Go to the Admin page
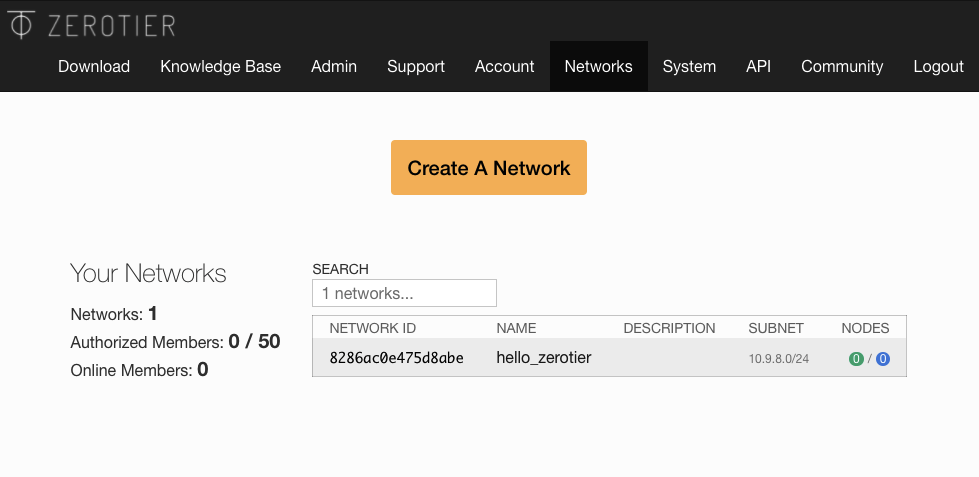 (334, 66)
